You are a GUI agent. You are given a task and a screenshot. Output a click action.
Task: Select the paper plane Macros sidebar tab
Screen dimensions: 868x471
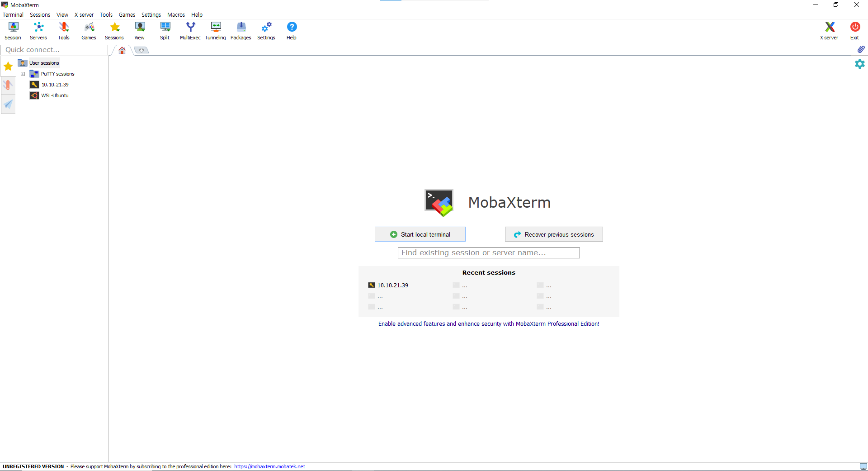tap(8, 105)
